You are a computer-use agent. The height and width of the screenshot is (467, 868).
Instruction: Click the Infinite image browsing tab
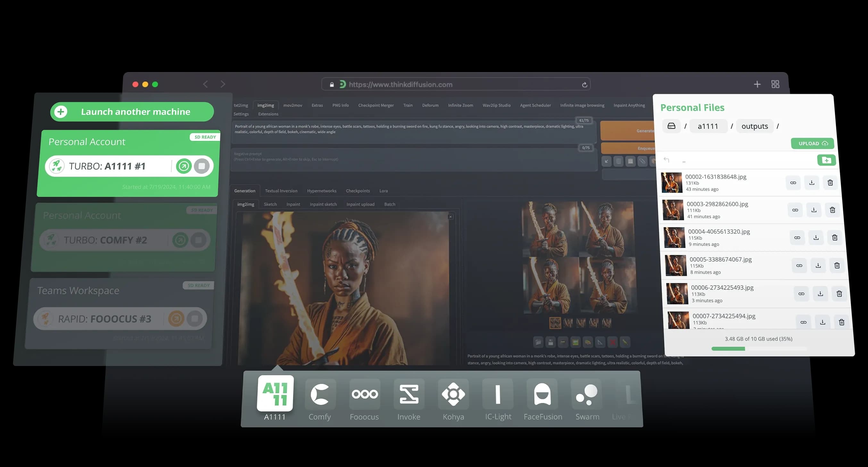582,105
